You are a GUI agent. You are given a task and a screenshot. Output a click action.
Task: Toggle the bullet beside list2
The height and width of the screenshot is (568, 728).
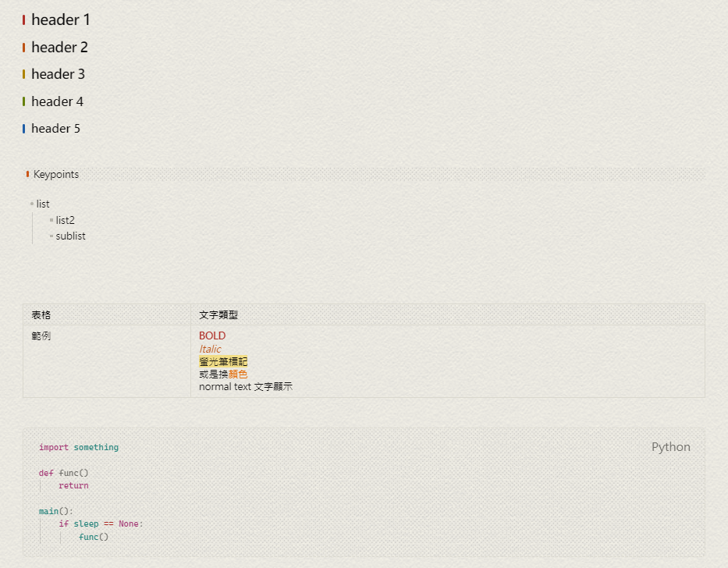pyautogui.click(x=51, y=220)
